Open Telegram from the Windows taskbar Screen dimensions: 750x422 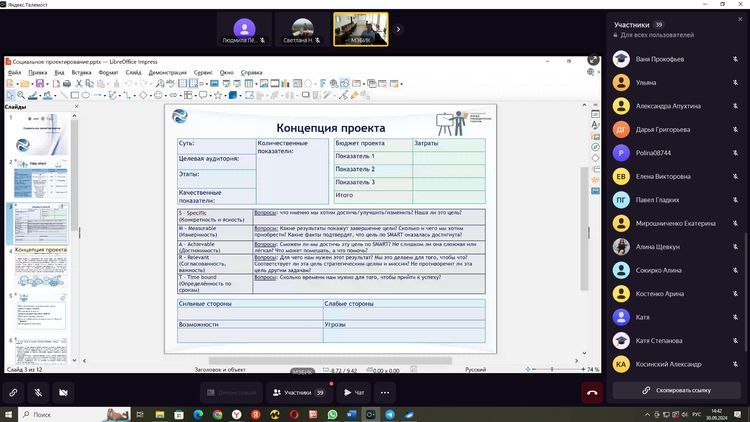click(x=390, y=414)
